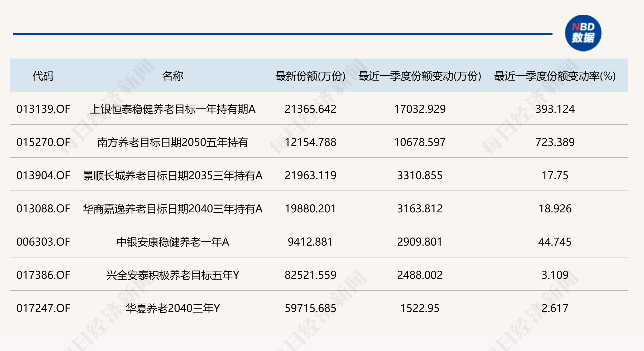Select fund code 013139.OF

tap(43, 109)
